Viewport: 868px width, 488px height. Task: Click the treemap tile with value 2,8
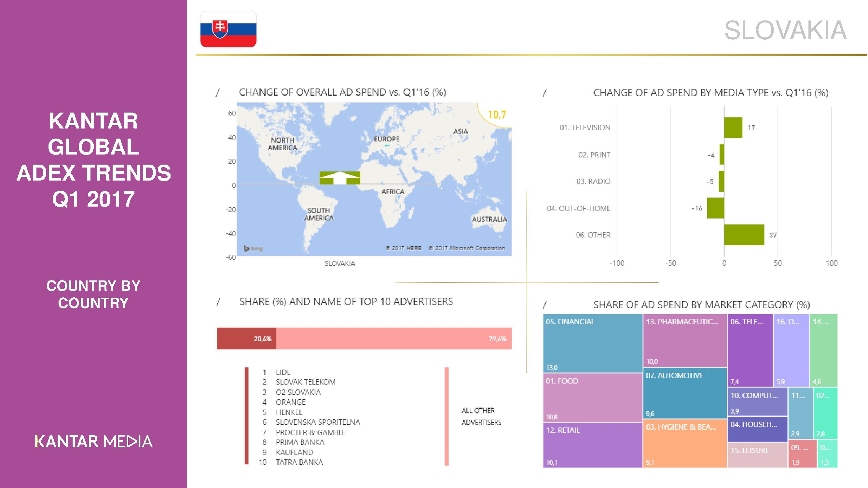click(826, 413)
